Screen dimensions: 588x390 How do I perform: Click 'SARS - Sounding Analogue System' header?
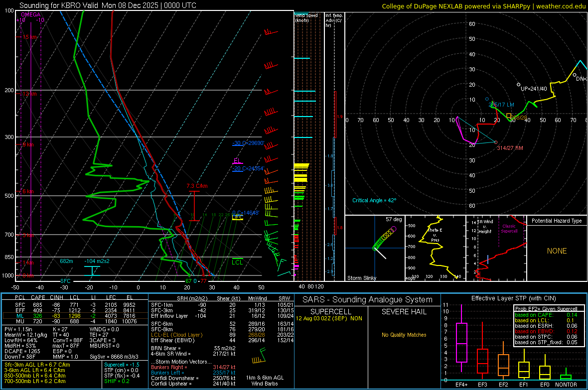click(x=368, y=300)
